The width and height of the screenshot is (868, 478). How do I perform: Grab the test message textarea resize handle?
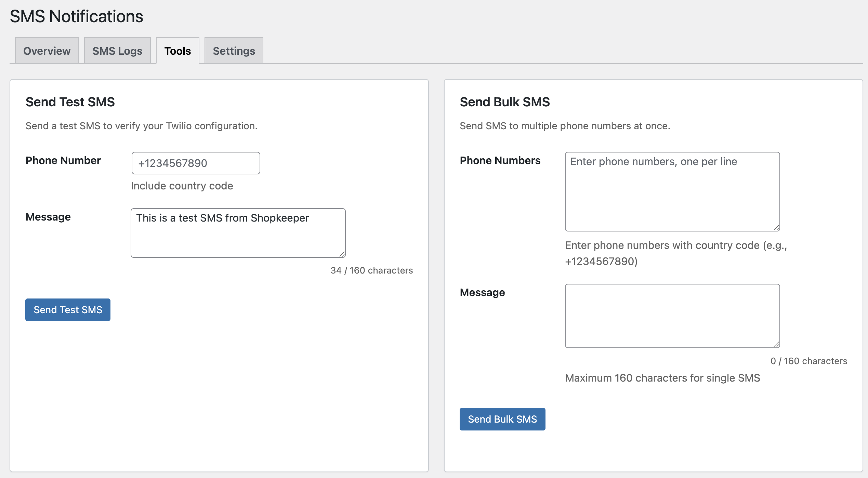342,254
